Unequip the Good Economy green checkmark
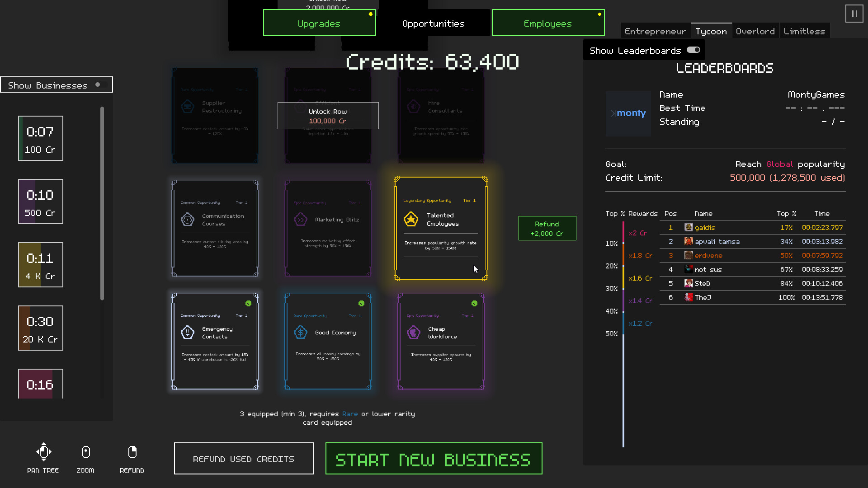This screenshot has width=868, height=488. pos(361,304)
